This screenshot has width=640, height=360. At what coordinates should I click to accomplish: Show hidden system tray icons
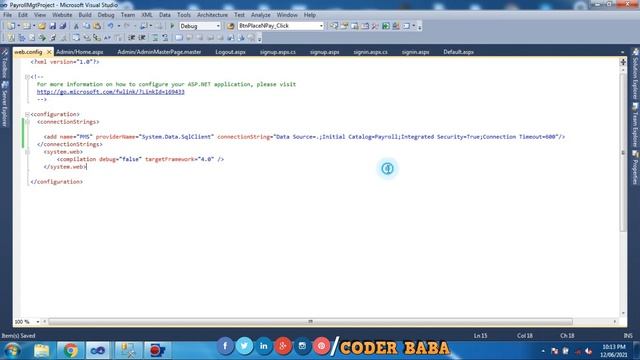point(543,351)
